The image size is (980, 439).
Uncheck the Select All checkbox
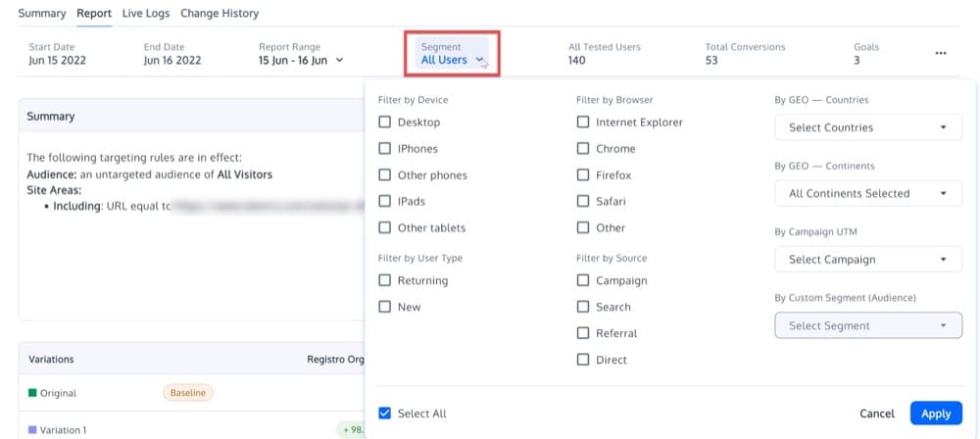[385, 414]
